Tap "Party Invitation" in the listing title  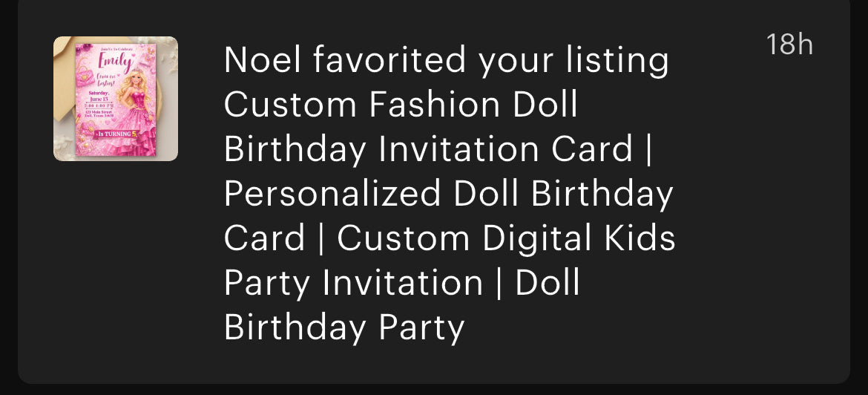(353, 283)
